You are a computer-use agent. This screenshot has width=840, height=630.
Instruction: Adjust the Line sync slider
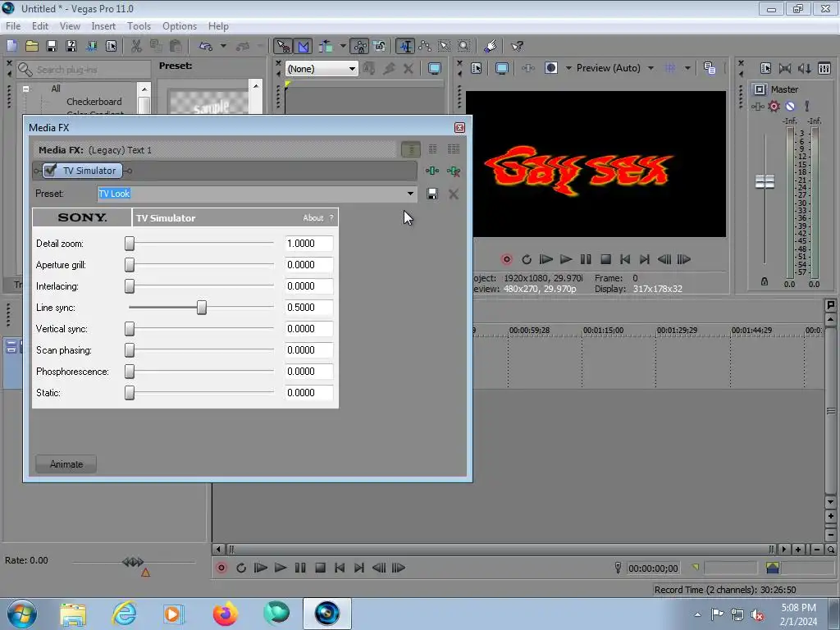pos(202,307)
